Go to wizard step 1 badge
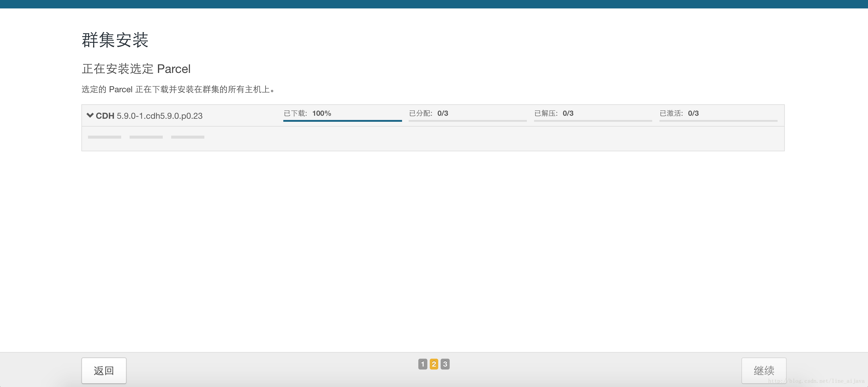The width and height of the screenshot is (868, 387). (423, 364)
